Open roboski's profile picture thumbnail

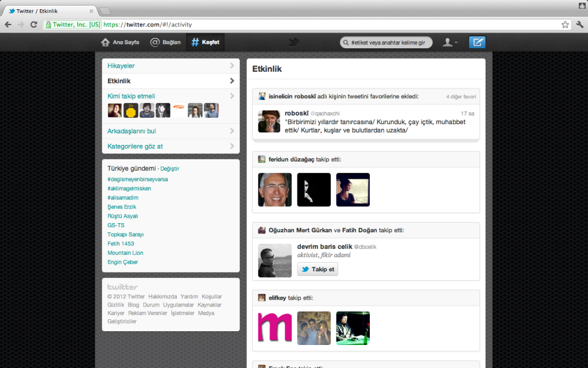coord(269,121)
